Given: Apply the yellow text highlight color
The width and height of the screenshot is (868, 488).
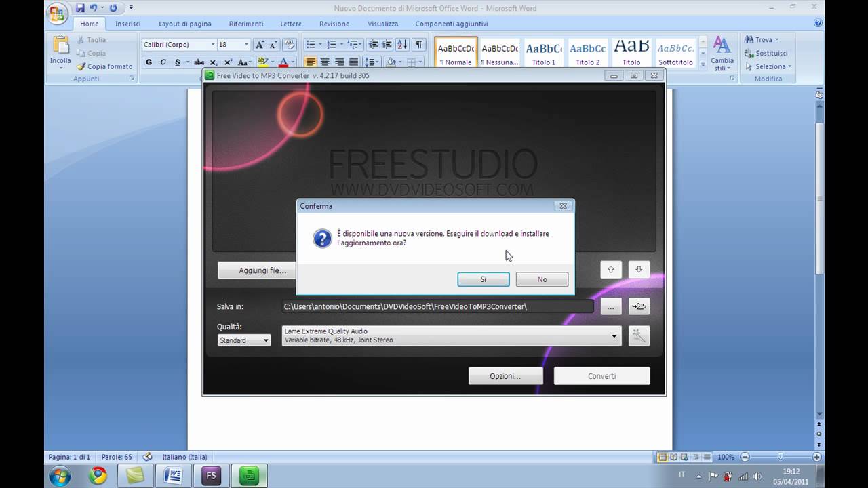Looking at the screenshot, I should 262,62.
